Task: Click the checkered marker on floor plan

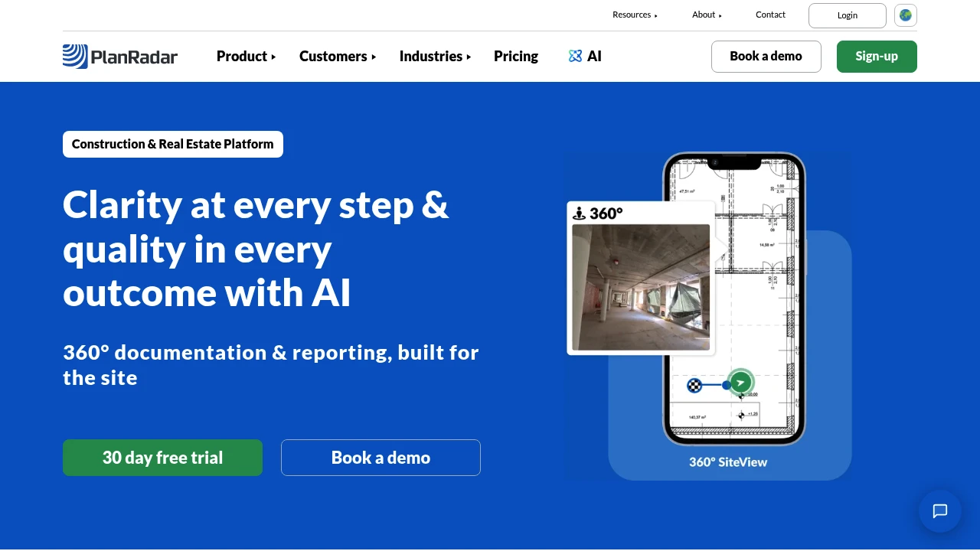Action: (x=694, y=385)
